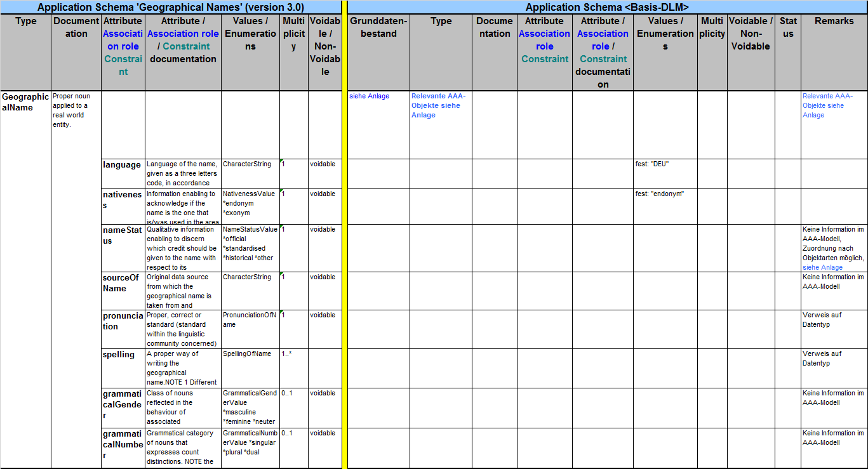This screenshot has width=868, height=469.
Task: Click the fest: "DEU" value cell
Action: pos(665,173)
